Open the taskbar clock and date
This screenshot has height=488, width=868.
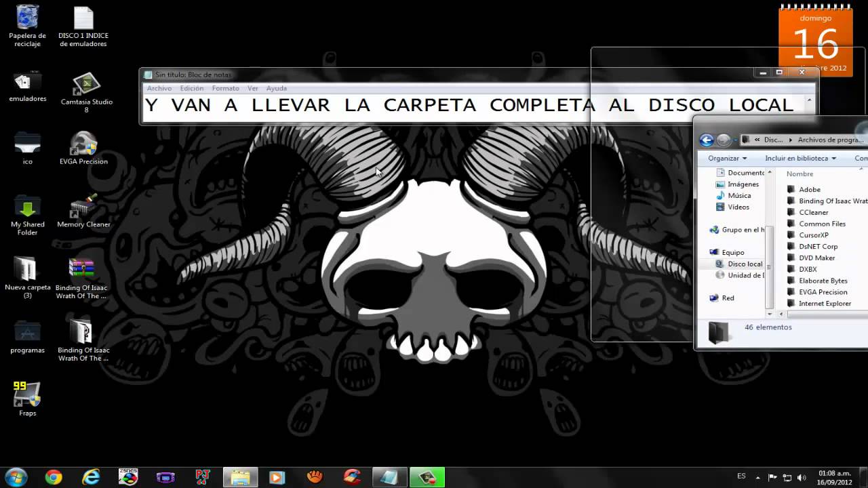click(x=835, y=478)
